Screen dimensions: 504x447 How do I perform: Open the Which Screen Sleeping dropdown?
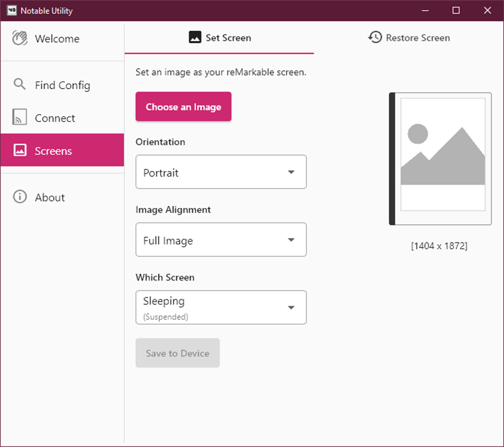point(221,307)
